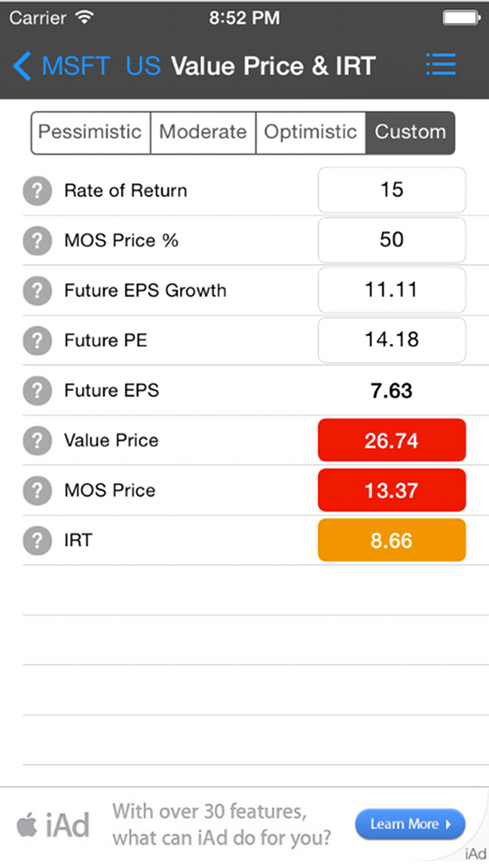Tap the Future PE value field
Screen dimensions: 489x868
click(x=391, y=340)
